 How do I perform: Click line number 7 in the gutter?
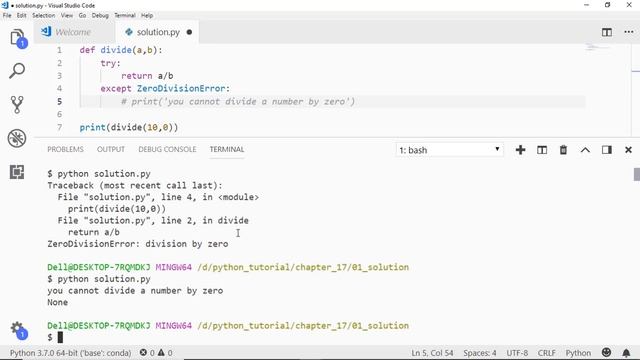[x=60, y=127]
